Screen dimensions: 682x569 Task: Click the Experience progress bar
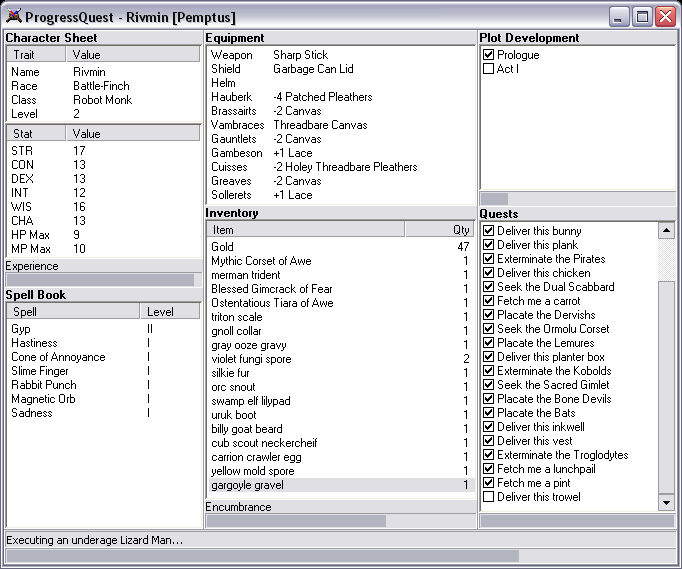pyautogui.click(x=104, y=280)
